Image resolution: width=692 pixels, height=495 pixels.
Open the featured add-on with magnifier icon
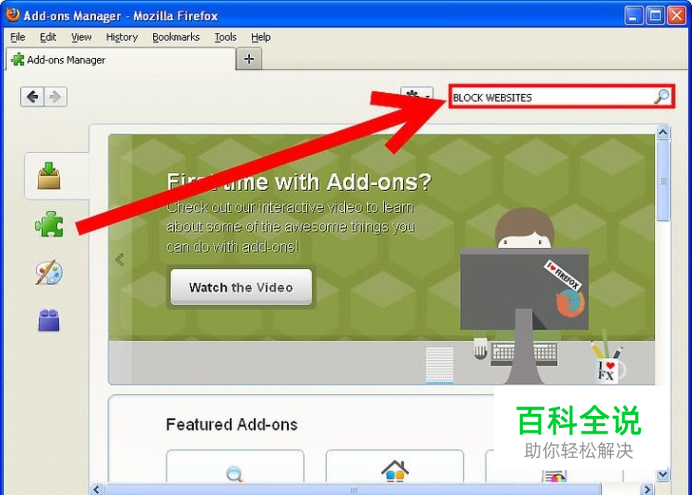click(235, 466)
